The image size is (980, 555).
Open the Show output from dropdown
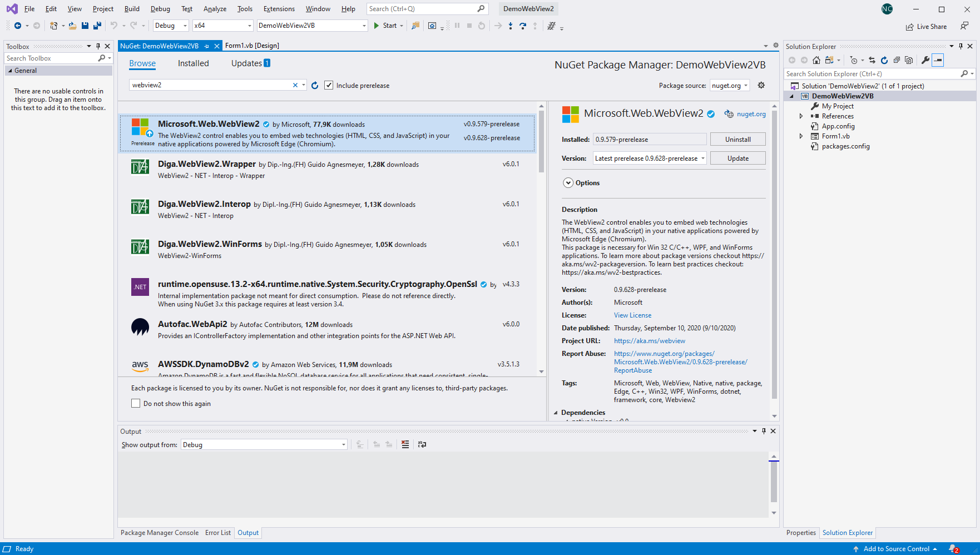click(264, 445)
